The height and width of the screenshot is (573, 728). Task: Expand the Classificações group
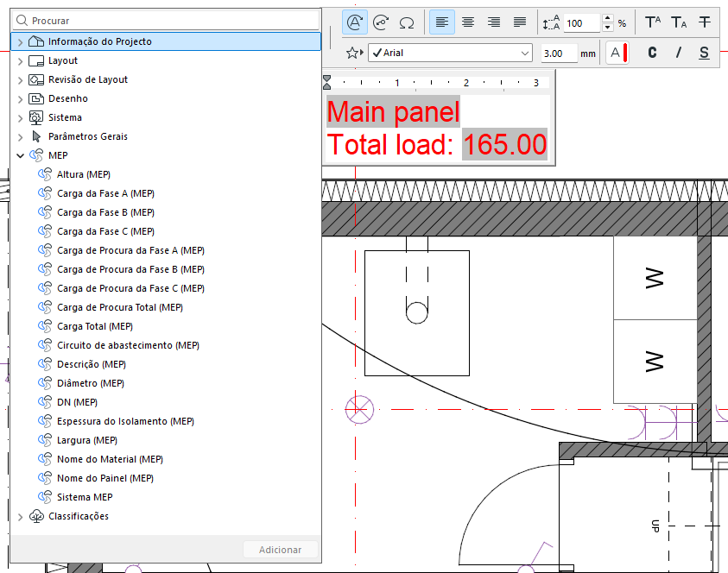click(x=20, y=516)
